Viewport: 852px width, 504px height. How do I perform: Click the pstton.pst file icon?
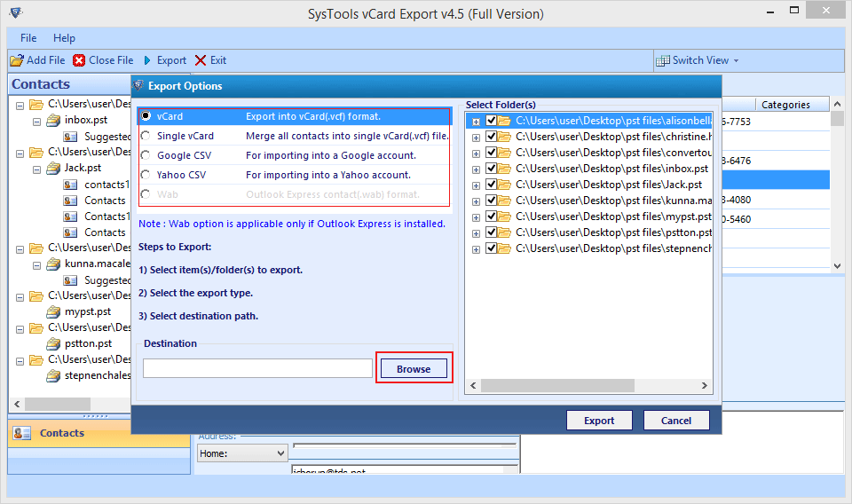click(53, 343)
